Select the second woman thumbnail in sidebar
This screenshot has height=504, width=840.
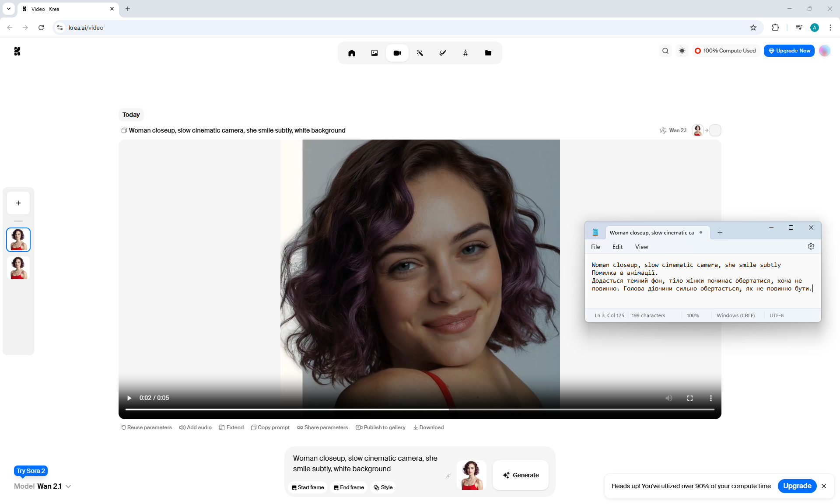pyautogui.click(x=18, y=268)
